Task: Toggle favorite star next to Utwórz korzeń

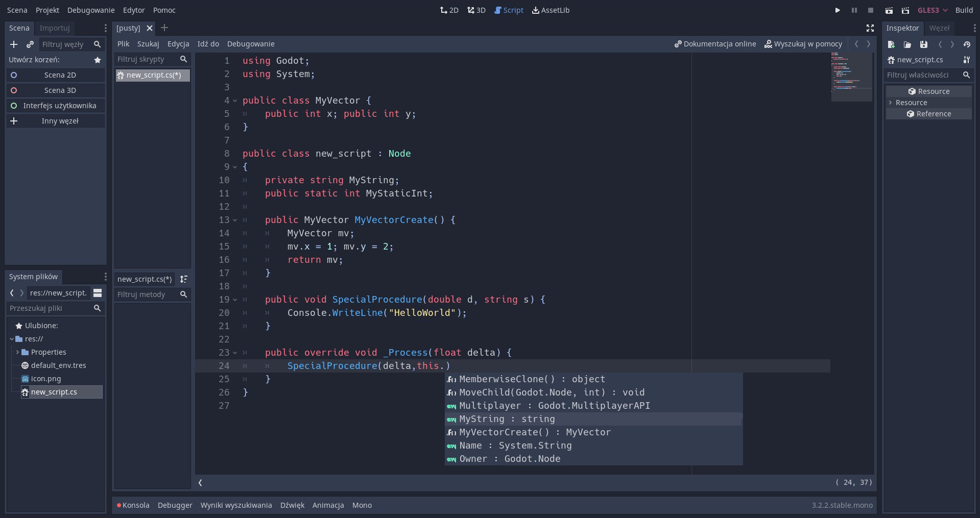Action: pos(98,60)
